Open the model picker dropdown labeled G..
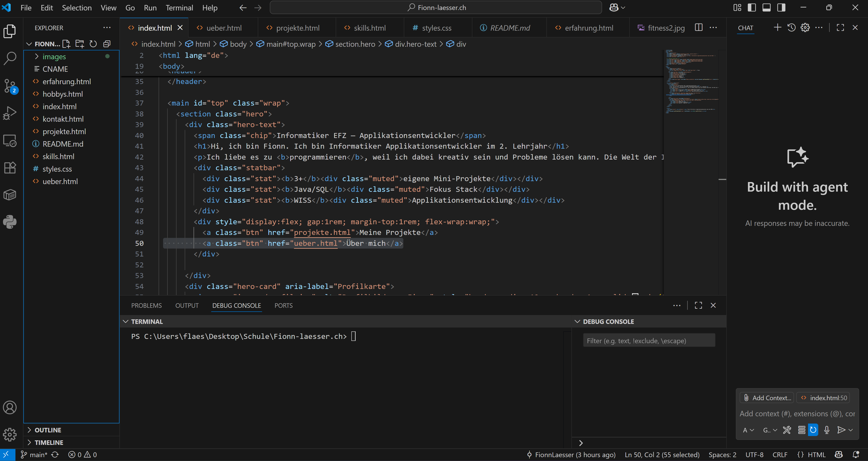Viewport: 868px width, 461px height. (770, 430)
